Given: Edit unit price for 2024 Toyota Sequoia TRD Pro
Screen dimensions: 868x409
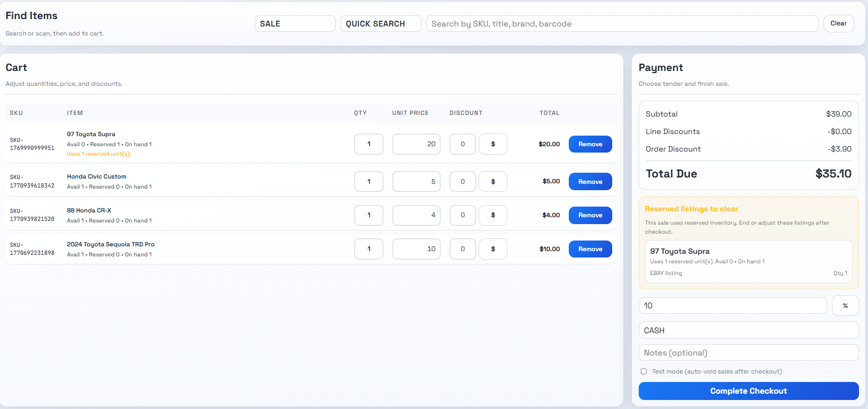Looking at the screenshot, I should click(x=416, y=249).
